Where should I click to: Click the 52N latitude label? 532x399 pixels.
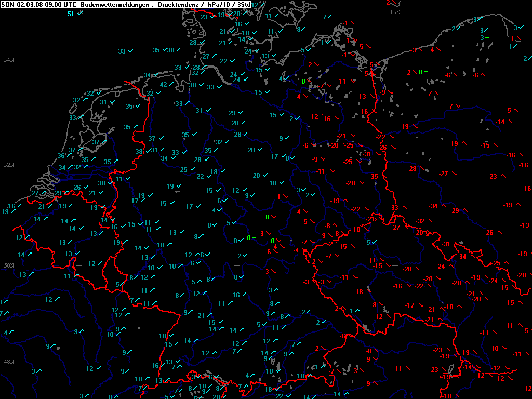tap(8, 165)
